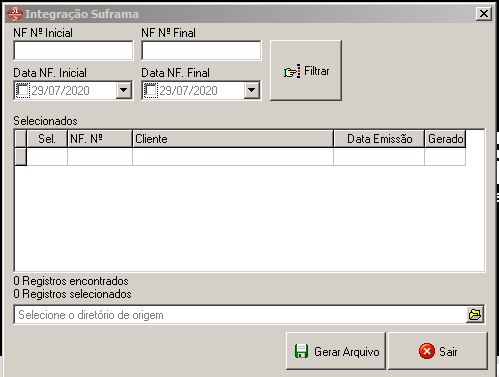
Task: Close the Integração Suframa window
Action: [484, 14]
